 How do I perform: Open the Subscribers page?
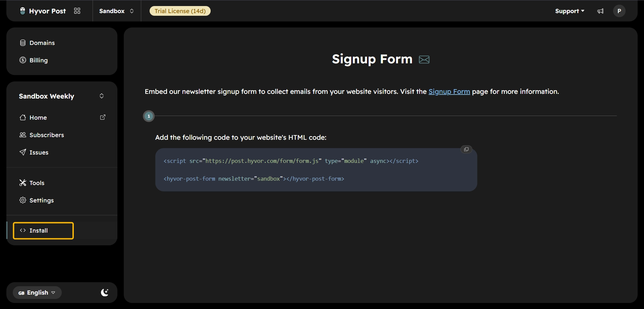pos(62,135)
